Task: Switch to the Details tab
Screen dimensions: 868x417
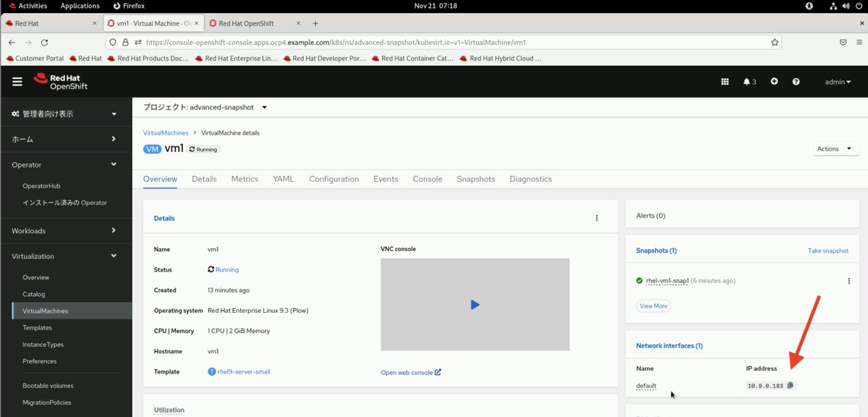Action: (204, 179)
